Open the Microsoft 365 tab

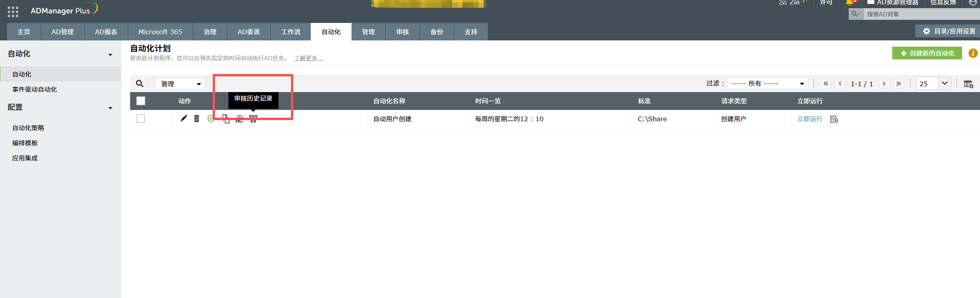tap(160, 32)
